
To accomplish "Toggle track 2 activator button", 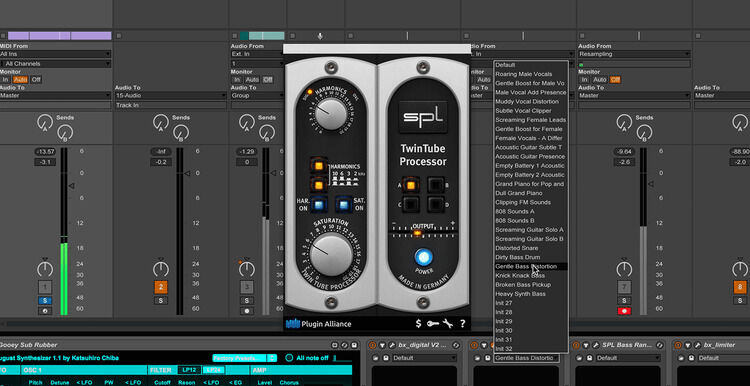I will click(161, 287).
